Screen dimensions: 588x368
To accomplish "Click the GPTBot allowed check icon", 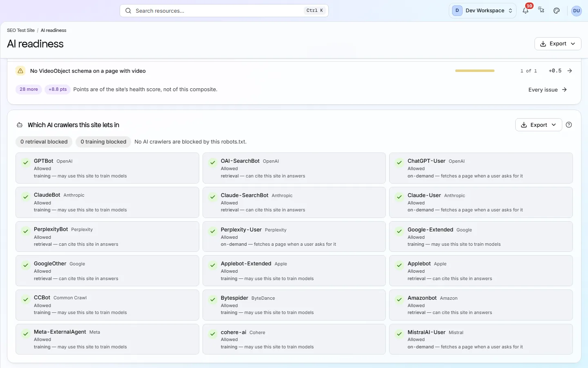I will pyautogui.click(x=26, y=162).
